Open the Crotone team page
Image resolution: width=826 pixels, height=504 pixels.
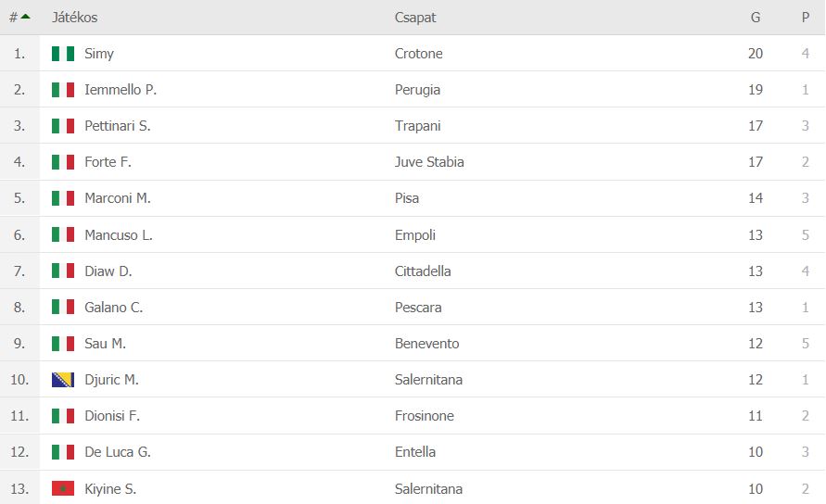pyautogui.click(x=418, y=54)
